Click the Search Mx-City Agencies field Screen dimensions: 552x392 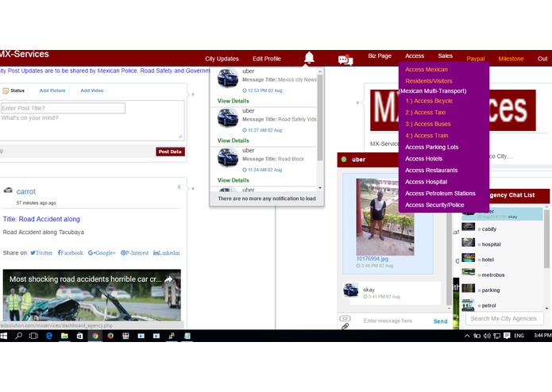pyautogui.click(x=504, y=319)
